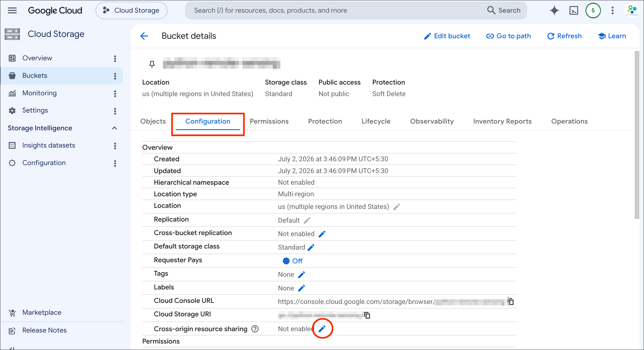Edit Tags with the pencil icon

302,275
